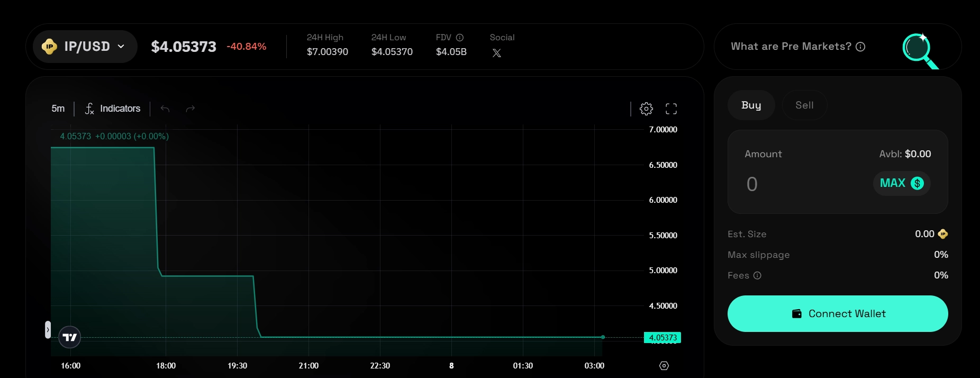Image resolution: width=980 pixels, height=378 pixels.
Task: Click the -40.84% change percentage
Action: [x=247, y=47]
